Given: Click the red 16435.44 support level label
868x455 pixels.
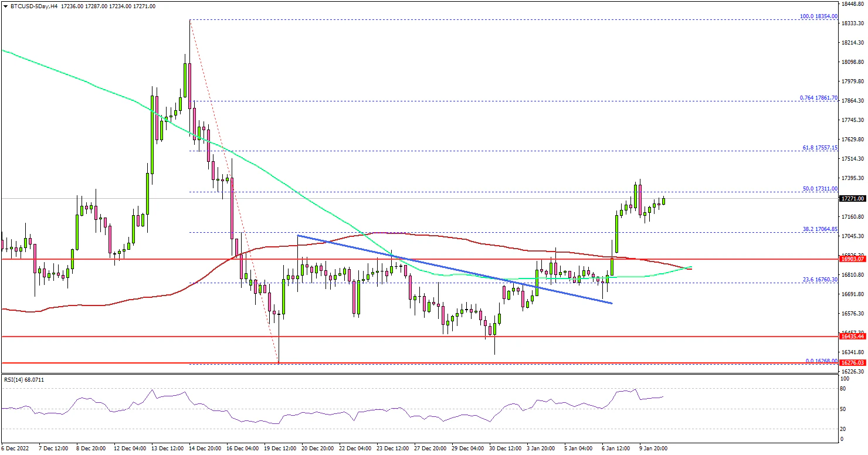Looking at the screenshot, I should [853, 337].
